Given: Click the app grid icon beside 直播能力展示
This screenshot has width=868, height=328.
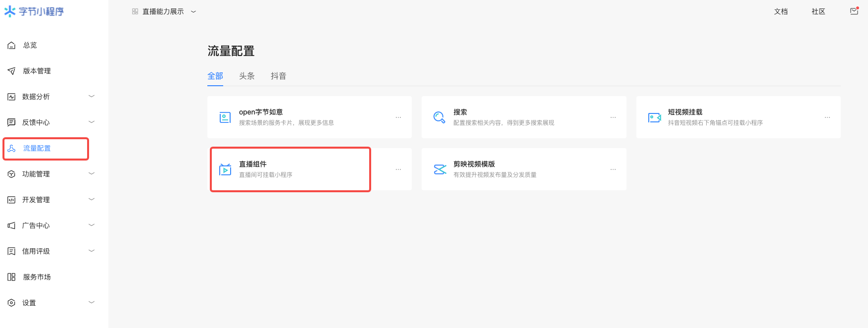Looking at the screenshot, I should [x=135, y=11].
